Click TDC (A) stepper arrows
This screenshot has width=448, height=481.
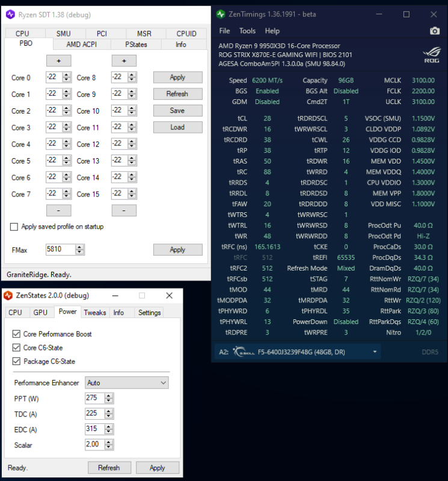pyautogui.click(x=109, y=414)
